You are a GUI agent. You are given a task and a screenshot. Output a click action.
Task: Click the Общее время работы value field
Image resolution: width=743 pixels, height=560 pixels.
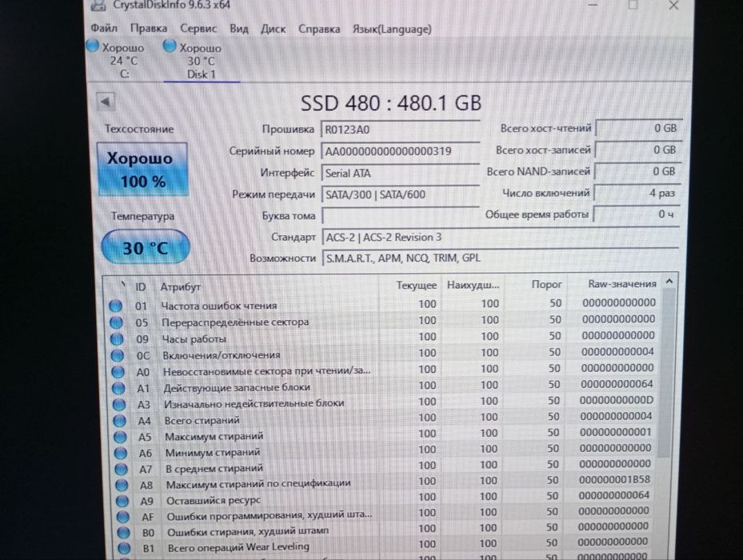[x=637, y=214]
